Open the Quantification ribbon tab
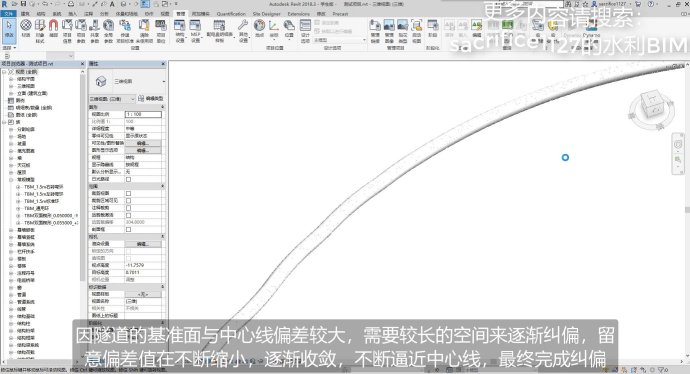Image resolution: width=690 pixels, height=374 pixels. tap(231, 14)
